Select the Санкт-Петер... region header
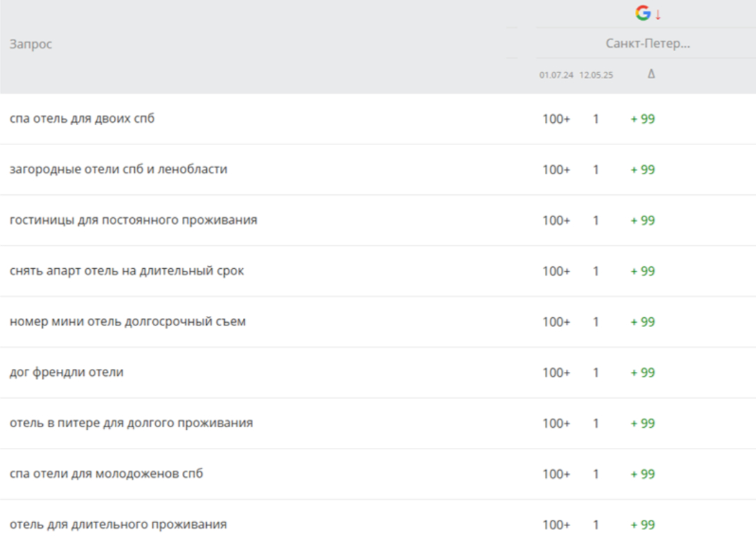Screen dimensions: 756x546 click(648, 44)
